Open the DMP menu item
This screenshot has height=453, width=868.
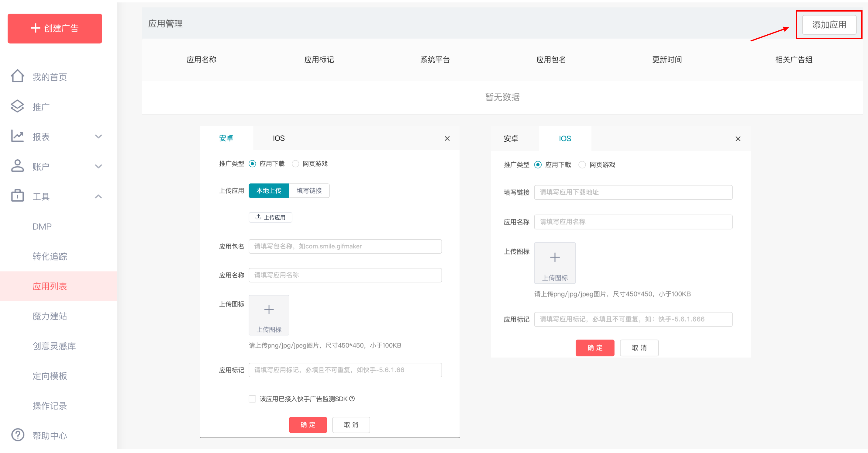(42, 227)
